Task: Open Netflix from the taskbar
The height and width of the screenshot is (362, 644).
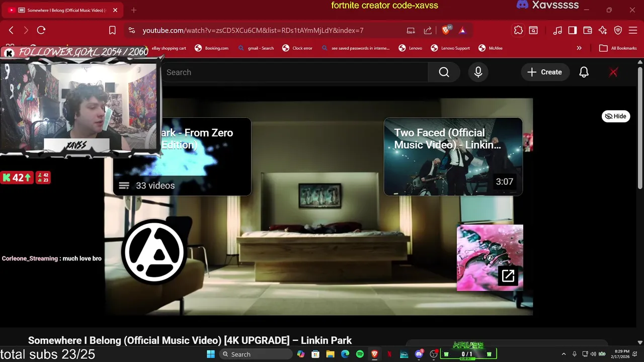Action: point(389,354)
